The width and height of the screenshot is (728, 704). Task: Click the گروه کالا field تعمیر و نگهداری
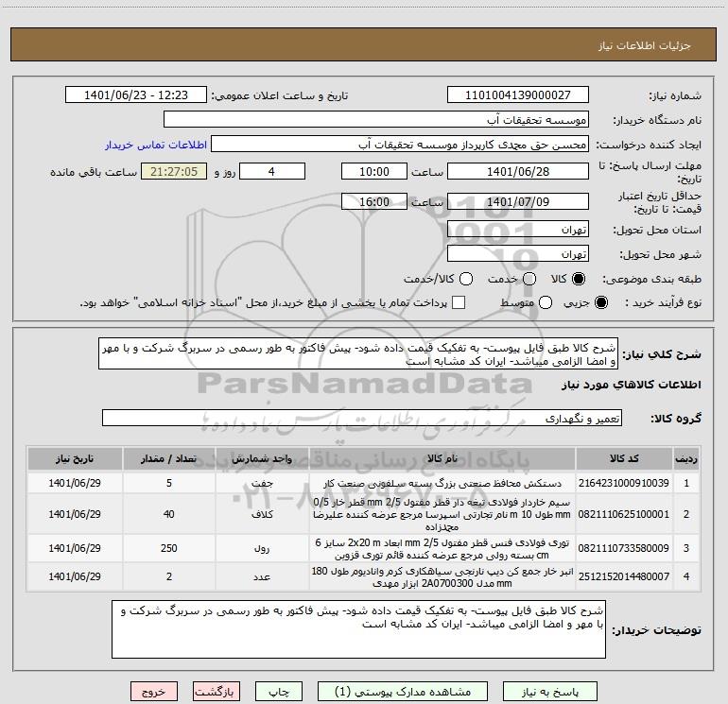362,418
